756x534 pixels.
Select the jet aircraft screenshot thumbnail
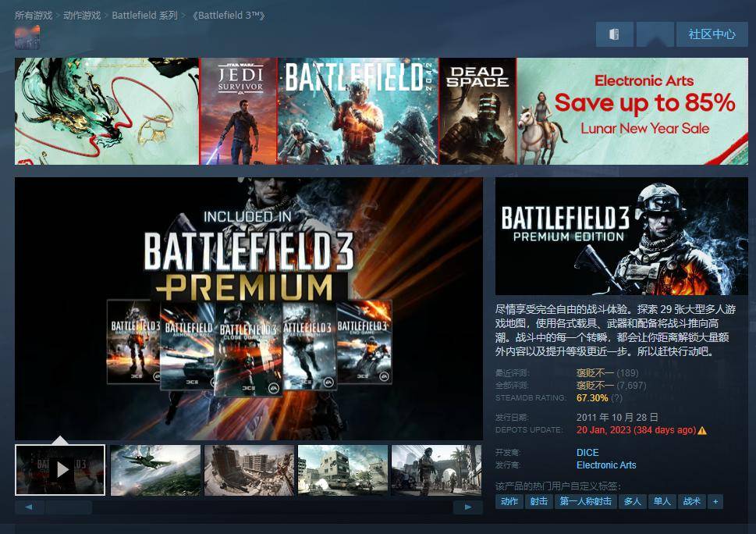[x=155, y=470]
